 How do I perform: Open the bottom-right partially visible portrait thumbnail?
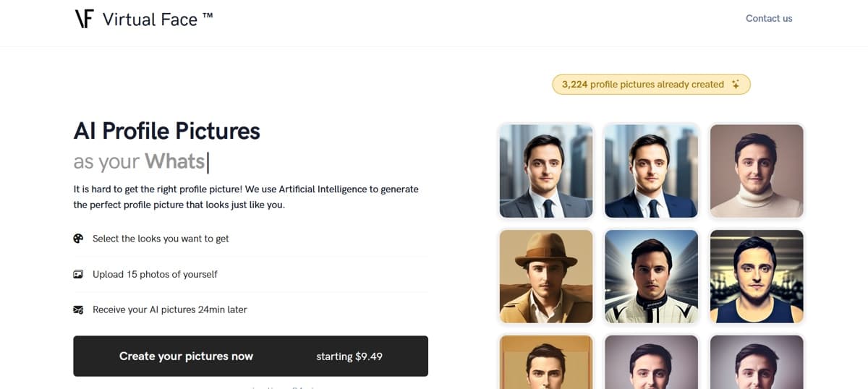coord(757,362)
